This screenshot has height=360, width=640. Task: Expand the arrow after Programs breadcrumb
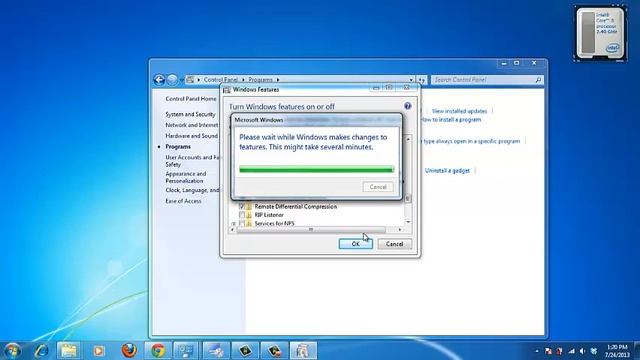(x=278, y=80)
